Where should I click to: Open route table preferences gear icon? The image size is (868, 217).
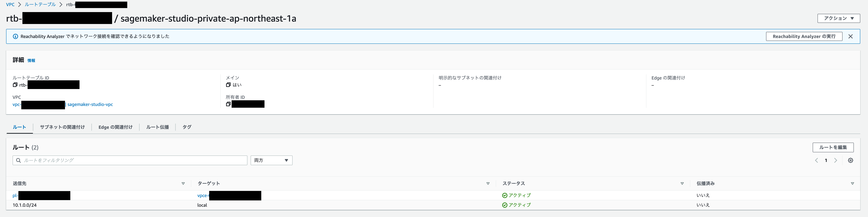(x=850, y=160)
